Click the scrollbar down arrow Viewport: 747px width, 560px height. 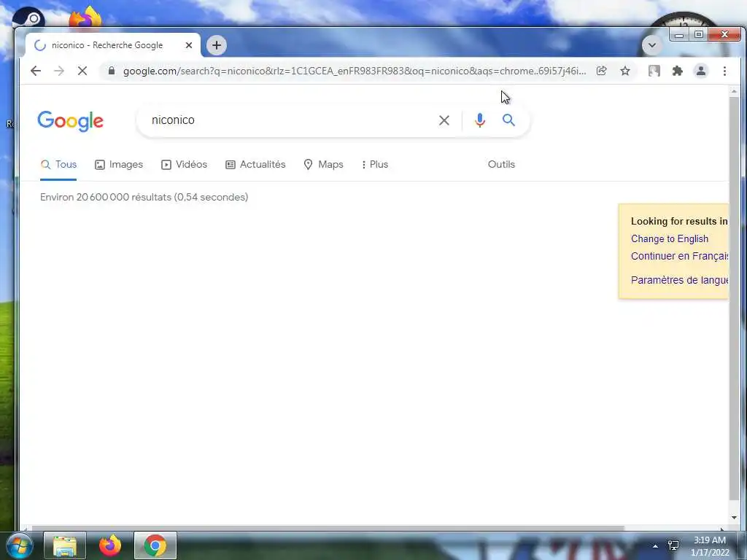tap(734, 518)
